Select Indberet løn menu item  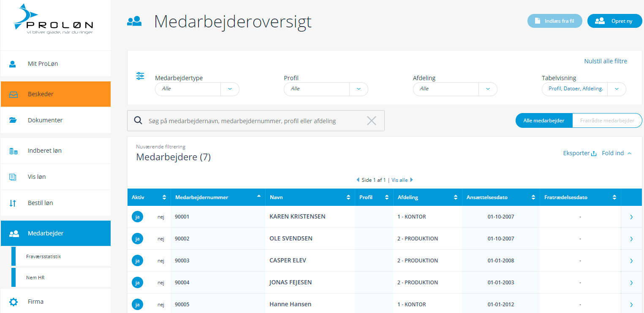pyautogui.click(x=56, y=151)
